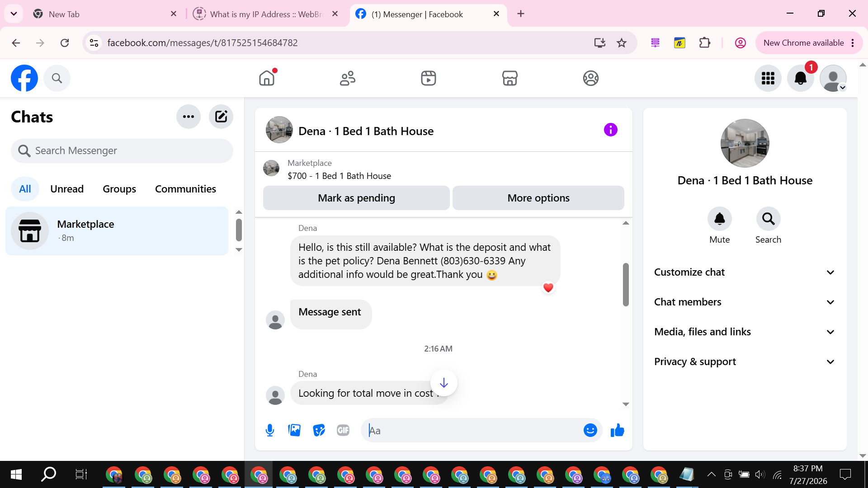Install app icon in address bar

coord(600,43)
